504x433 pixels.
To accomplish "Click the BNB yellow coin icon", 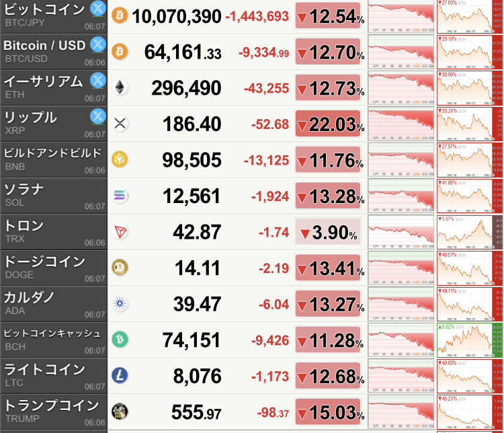I will click(x=120, y=159).
